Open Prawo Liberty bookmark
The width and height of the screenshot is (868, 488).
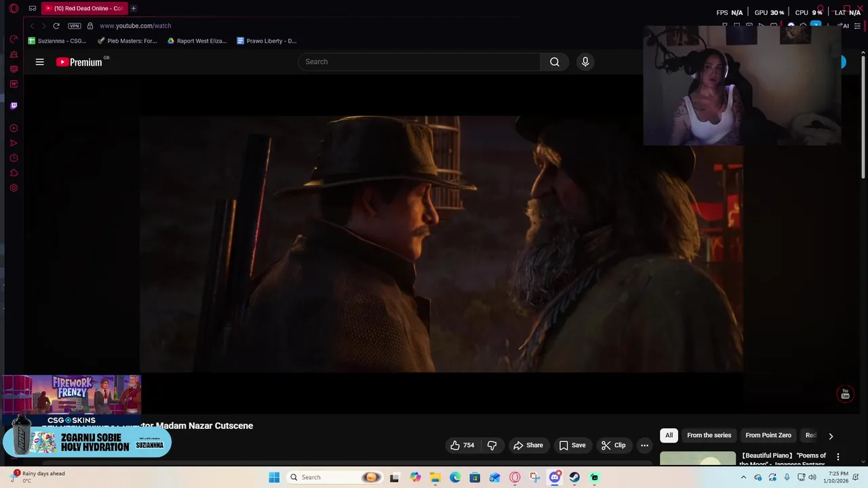[x=267, y=41]
